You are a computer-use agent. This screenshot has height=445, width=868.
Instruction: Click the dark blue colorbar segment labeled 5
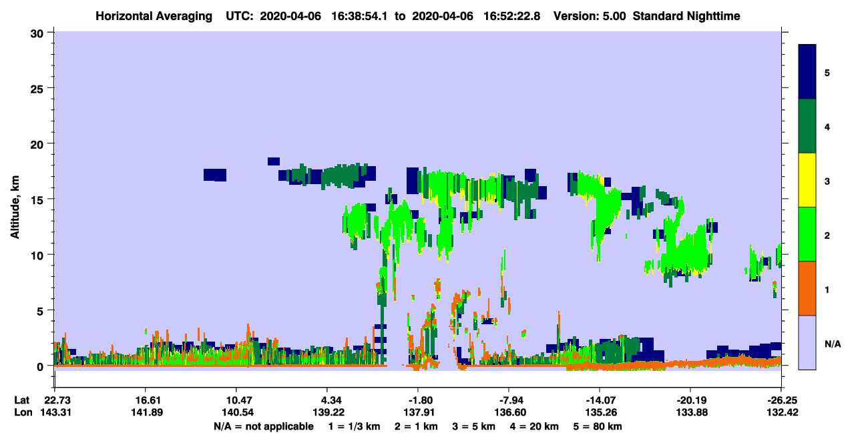(x=807, y=72)
